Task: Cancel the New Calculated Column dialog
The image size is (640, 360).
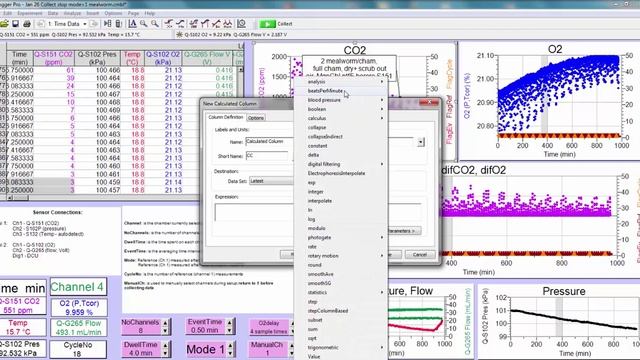Action: point(420,254)
